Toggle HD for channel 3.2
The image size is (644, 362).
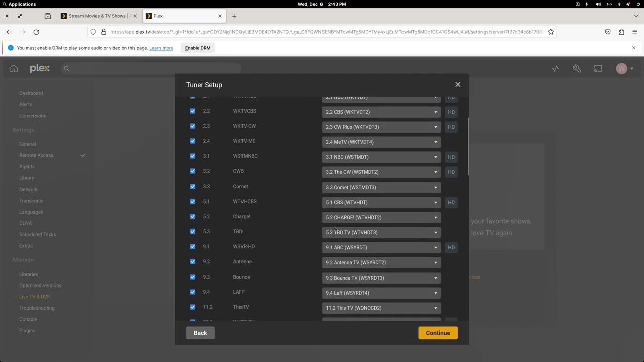(x=451, y=172)
